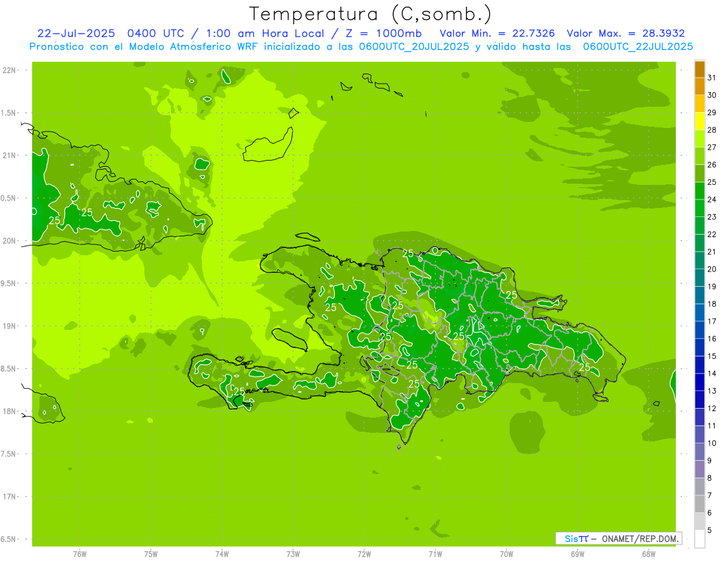Image resolution: width=728 pixels, height=562 pixels.
Task: Click the "69W" longitude axis label
Action: pos(578,554)
